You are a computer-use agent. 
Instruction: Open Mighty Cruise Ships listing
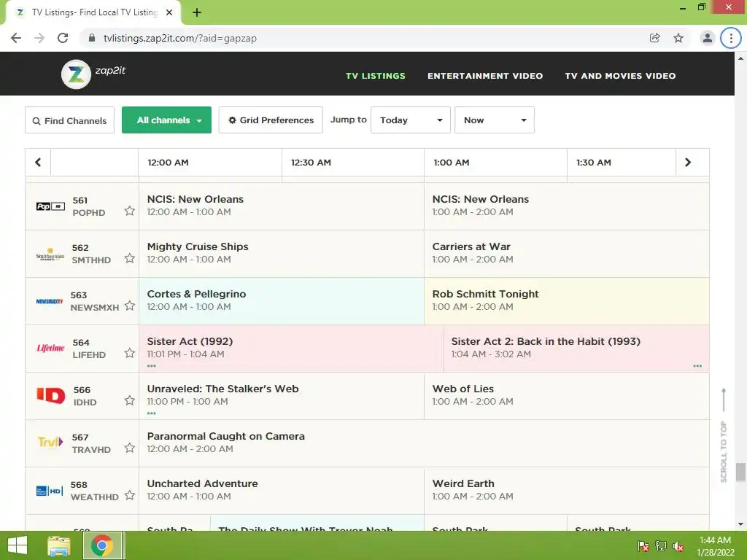tap(282, 254)
